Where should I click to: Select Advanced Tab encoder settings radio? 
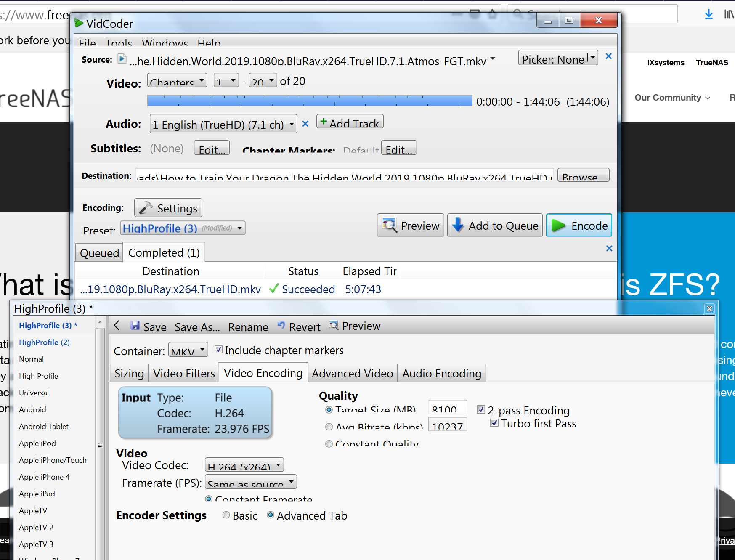click(x=271, y=515)
